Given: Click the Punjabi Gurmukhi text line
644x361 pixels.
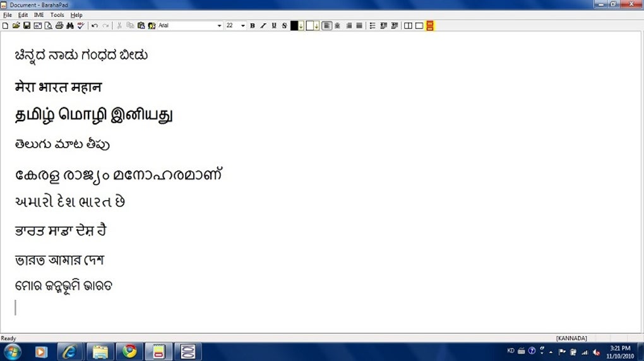Looking at the screenshot, I should pyautogui.click(x=61, y=230).
